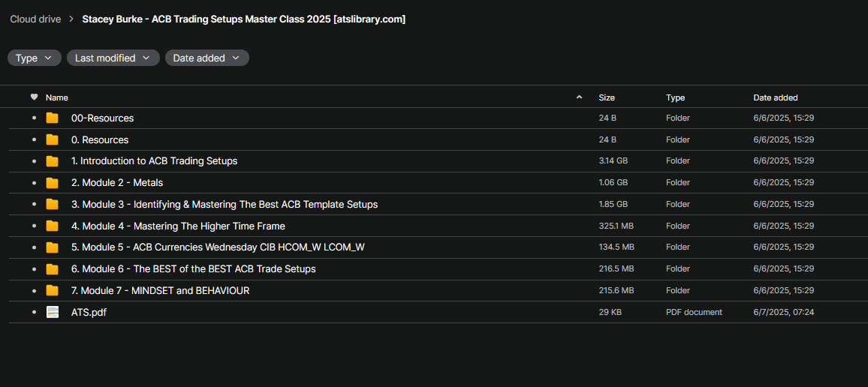Open 1. Introduction to ACB Trading Setups
The image size is (868, 387).
[x=154, y=161]
